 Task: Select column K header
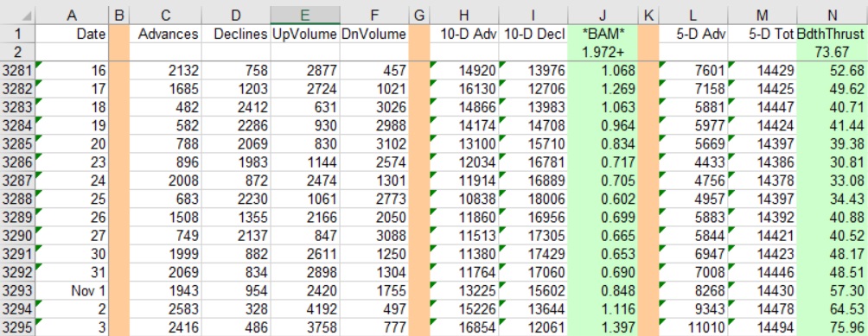648,16
